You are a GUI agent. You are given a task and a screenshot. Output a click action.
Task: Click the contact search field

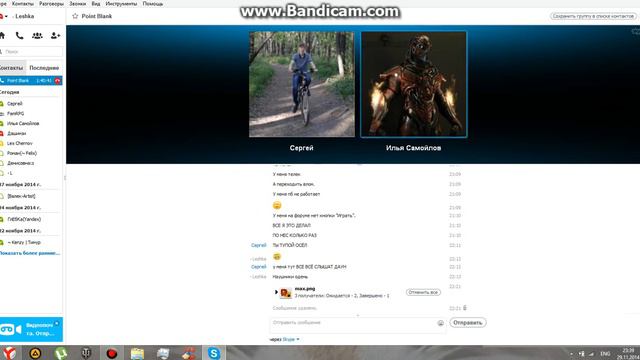[x=32, y=51]
